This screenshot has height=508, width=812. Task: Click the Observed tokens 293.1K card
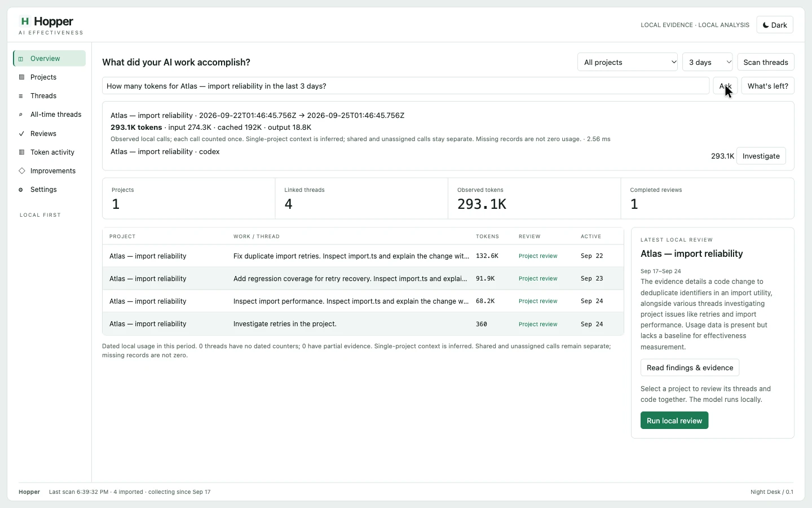point(534,199)
